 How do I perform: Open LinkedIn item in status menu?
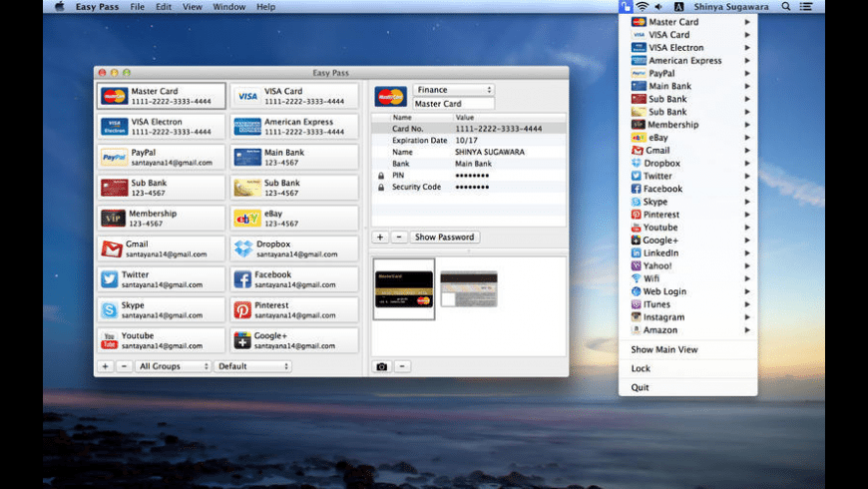coord(688,253)
